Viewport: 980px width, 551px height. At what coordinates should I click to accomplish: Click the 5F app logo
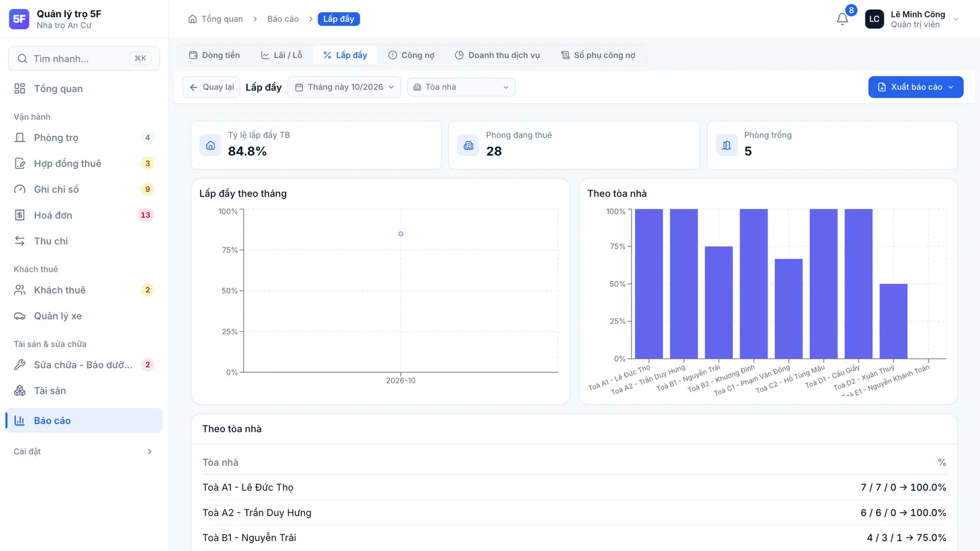19,19
